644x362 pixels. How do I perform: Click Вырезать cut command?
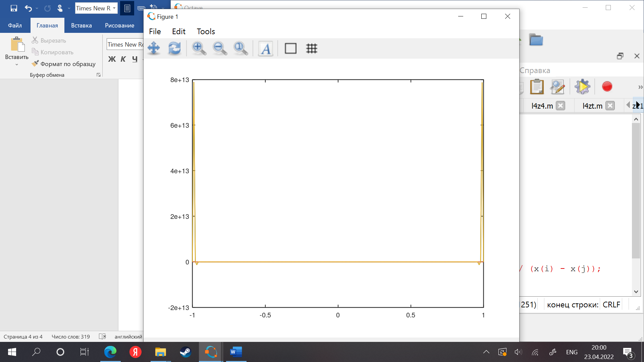coord(49,41)
